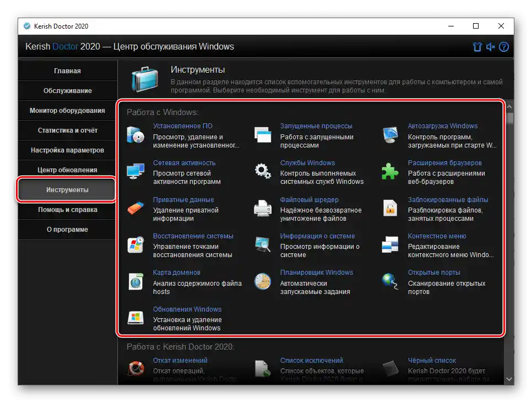The height and width of the screenshot is (403, 532).
Task: Maximize the Kerish Doctor 2020 window
Action: (x=476, y=26)
